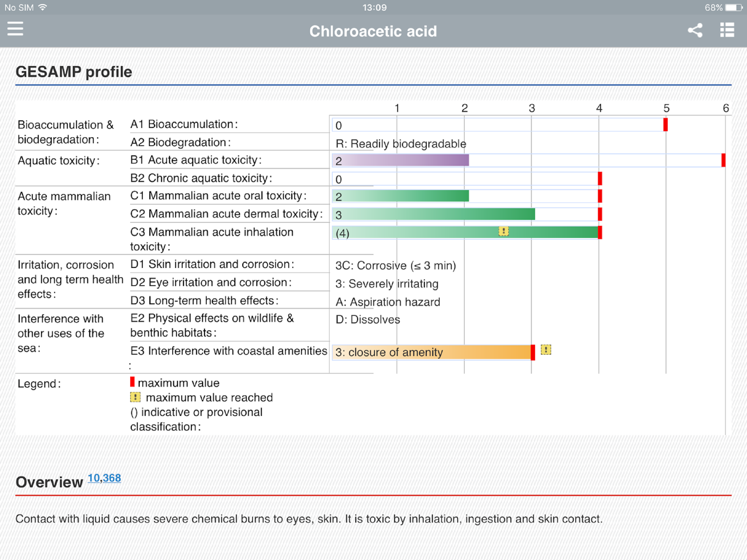The image size is (747, 560).
Task: Tap the warning icon in legend
Action: tap(135, 397)
